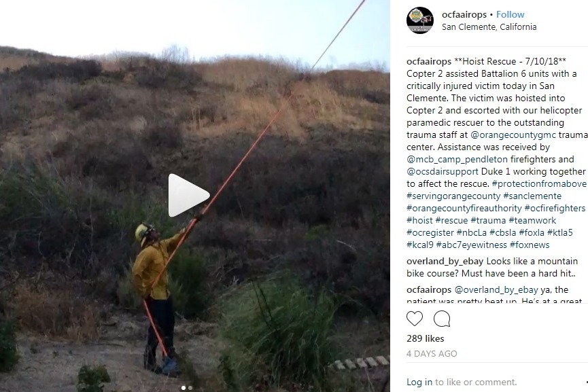View the overland_by_ebay commenter profile
Image resolution: width=588 pixels, height=392 pixels.
pos(445,261)
